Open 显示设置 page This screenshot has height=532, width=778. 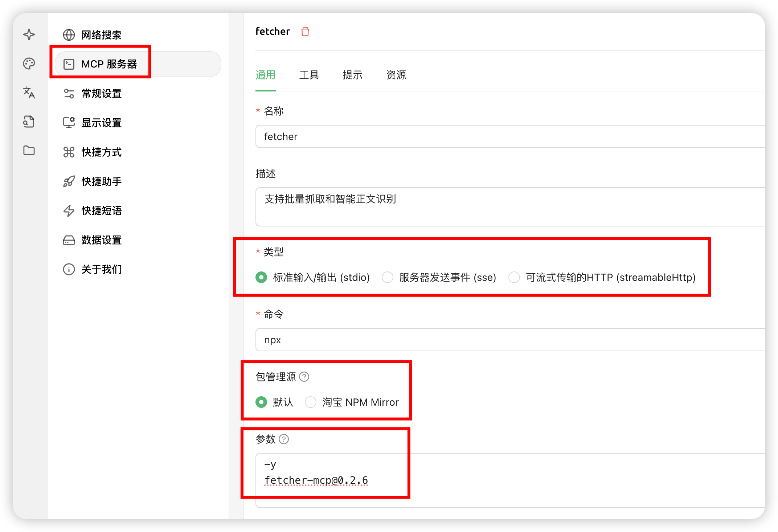coord(138,123)
